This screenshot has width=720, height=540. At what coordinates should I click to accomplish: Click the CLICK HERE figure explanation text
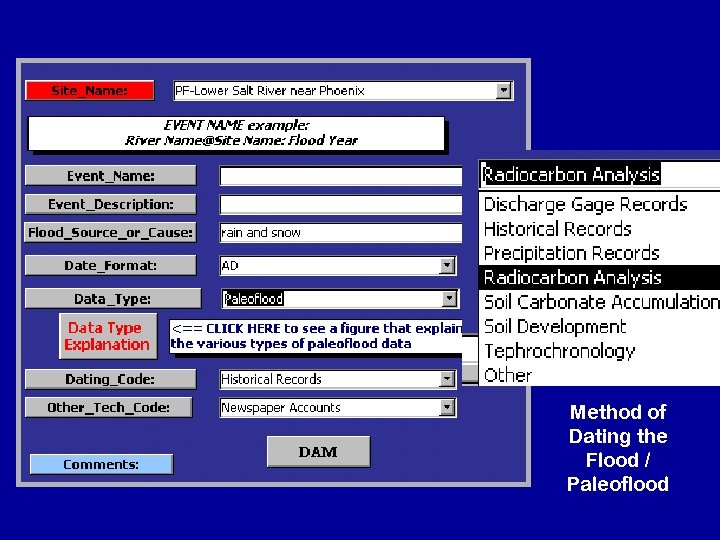[317, 336]
